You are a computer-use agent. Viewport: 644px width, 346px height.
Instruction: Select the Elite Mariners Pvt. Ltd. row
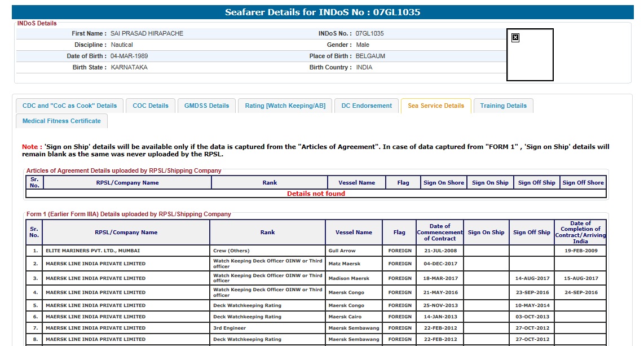(x=92, y=251)
